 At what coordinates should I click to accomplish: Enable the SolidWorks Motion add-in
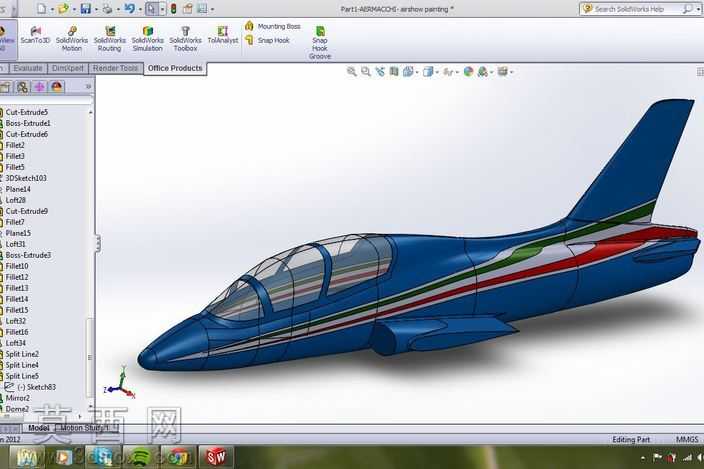tap(72, 39)
